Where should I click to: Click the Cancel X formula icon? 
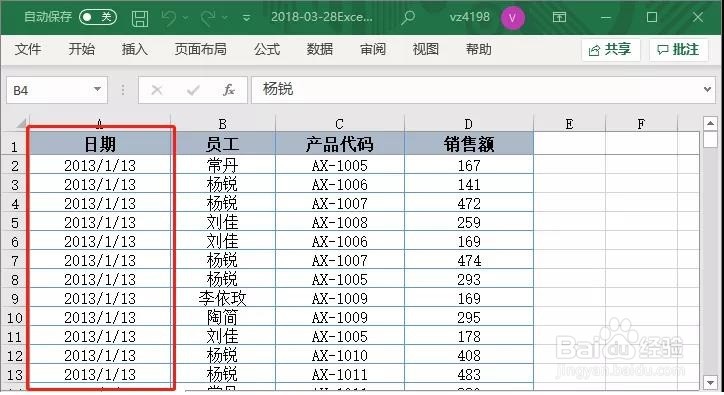tap(157, 90)
